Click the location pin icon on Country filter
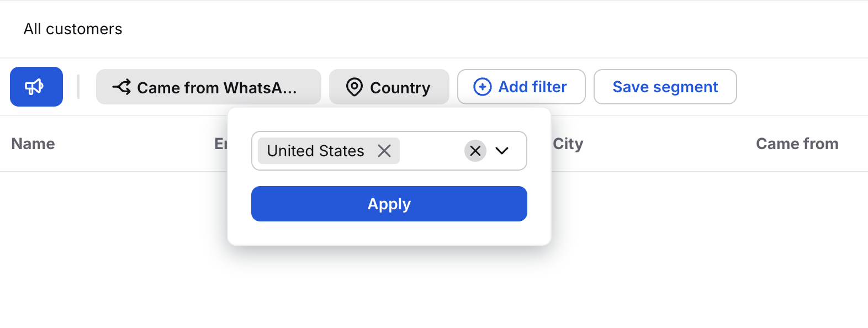The image size is (868, 328). tap(354, 87)
